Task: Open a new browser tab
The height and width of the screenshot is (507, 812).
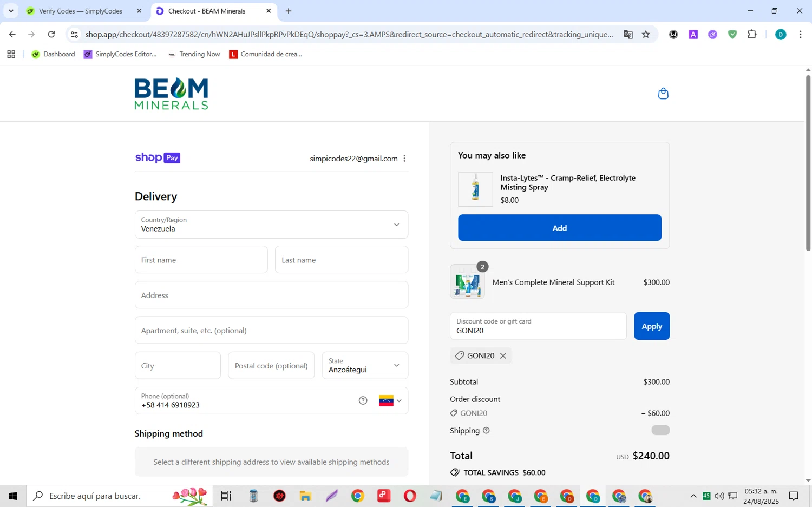Action: click(x=289, y=11)
